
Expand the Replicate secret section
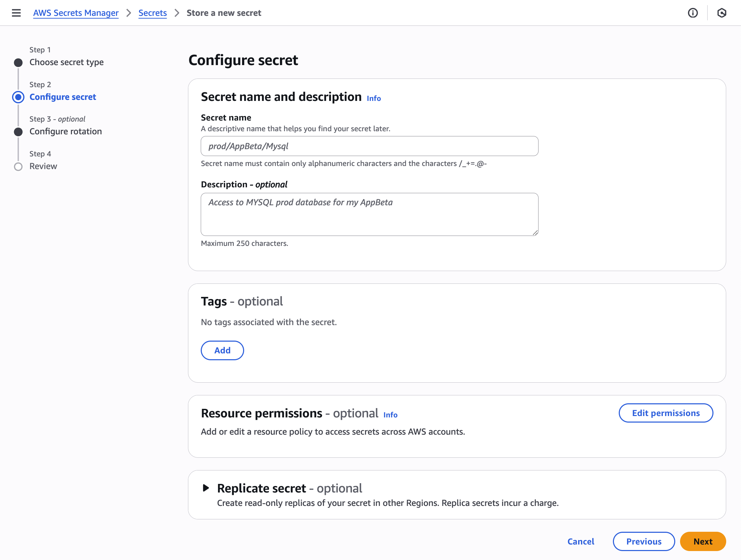click(x=206, y=488)
